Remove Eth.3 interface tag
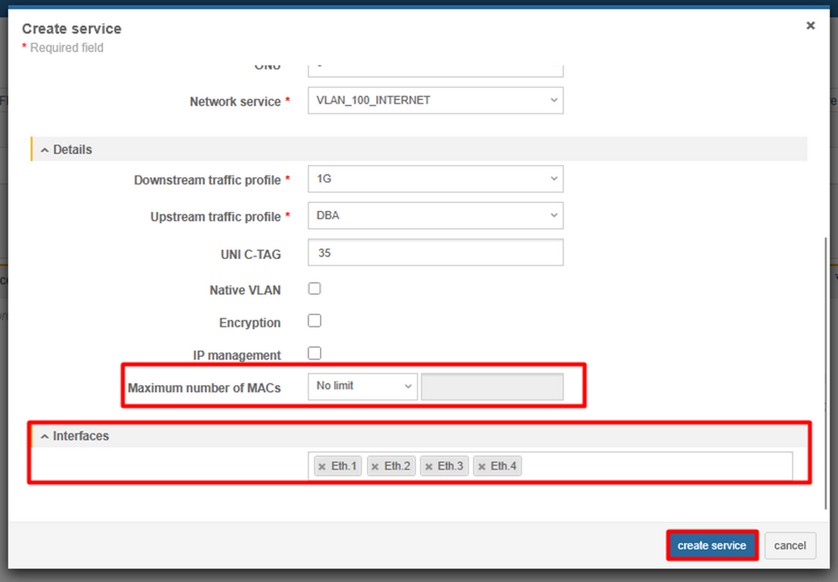Screen dimensions: 838x582 [428, 467]
